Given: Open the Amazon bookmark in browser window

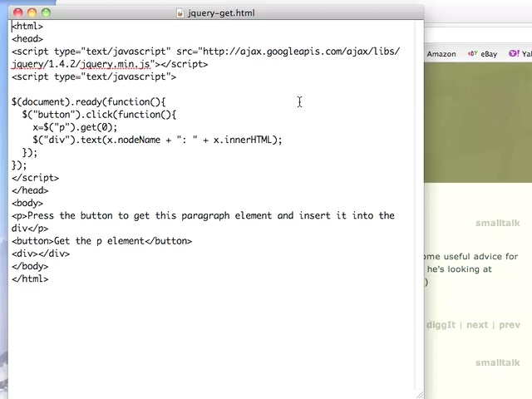Looking at the screenshot, I should coord(441,54).
